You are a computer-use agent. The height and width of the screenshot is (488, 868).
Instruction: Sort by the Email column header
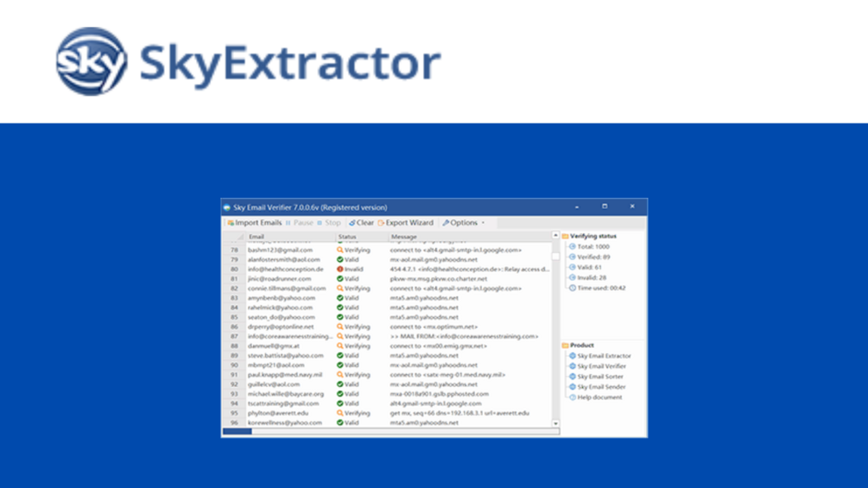pos(290,237)
